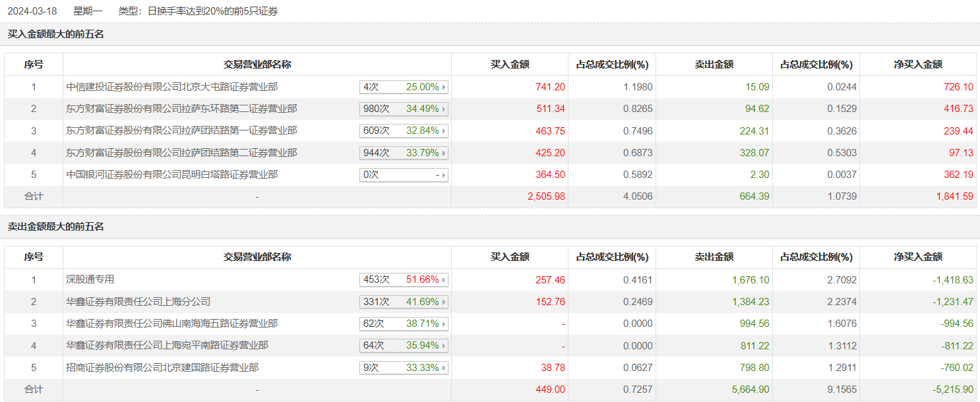Click 华鑫证券佛山南海海五路证券营业部 link

click(x=172, y=324)
